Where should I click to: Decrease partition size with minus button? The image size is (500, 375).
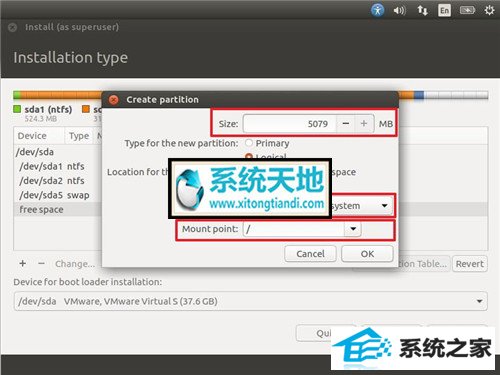click(346, 124)
